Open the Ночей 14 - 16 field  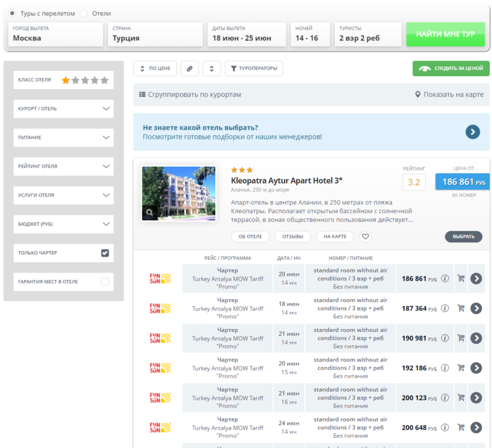point(310,34)
